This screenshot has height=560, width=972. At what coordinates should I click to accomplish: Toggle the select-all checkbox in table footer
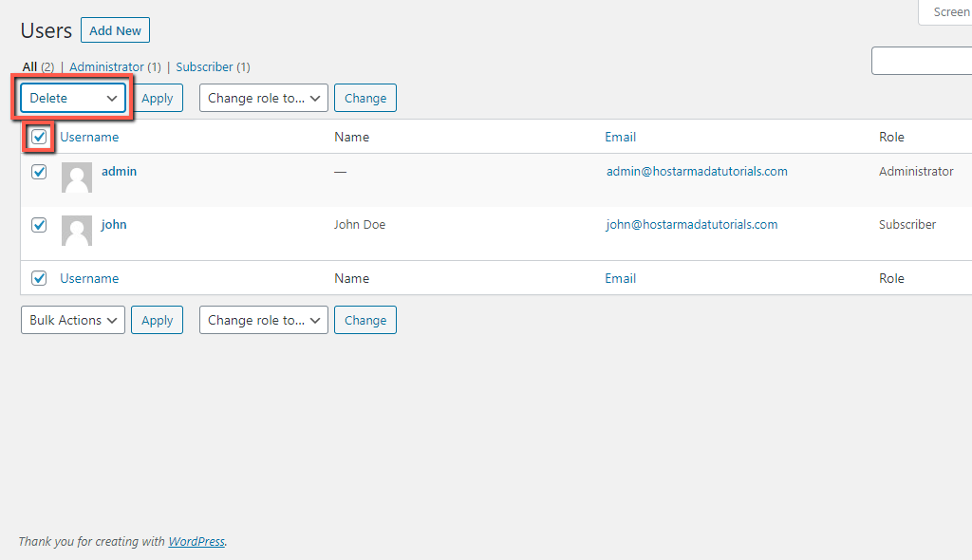(39, 278)
